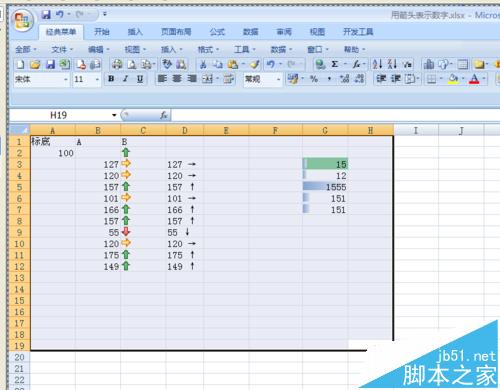The image size is (500, 390).
Task: Sort ascending A to Z
Action: pyautogui.click(x=377, y=64)
